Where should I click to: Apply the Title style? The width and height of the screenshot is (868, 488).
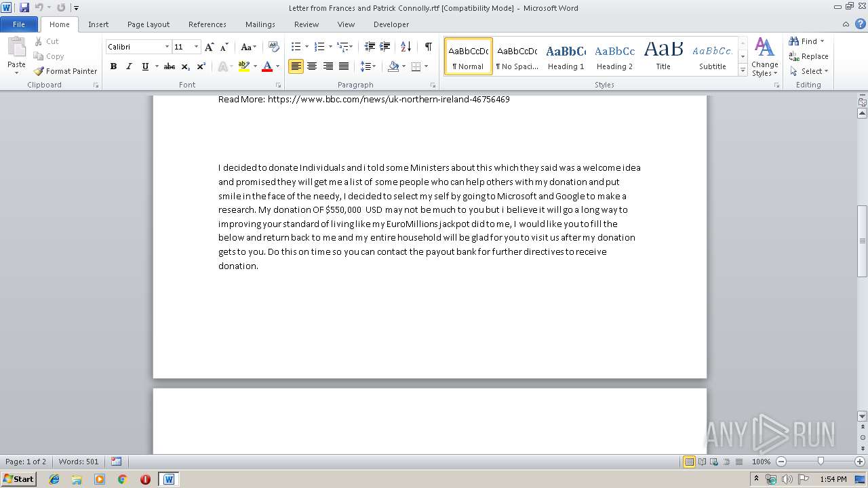tap(663, 56)
